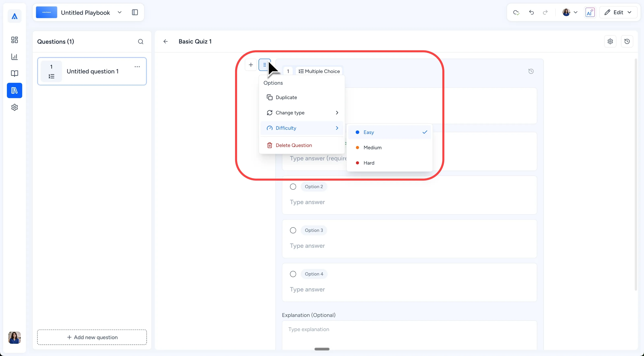Click the Option 2 Type answer field
644x356 pixels.
click(410, 202)
